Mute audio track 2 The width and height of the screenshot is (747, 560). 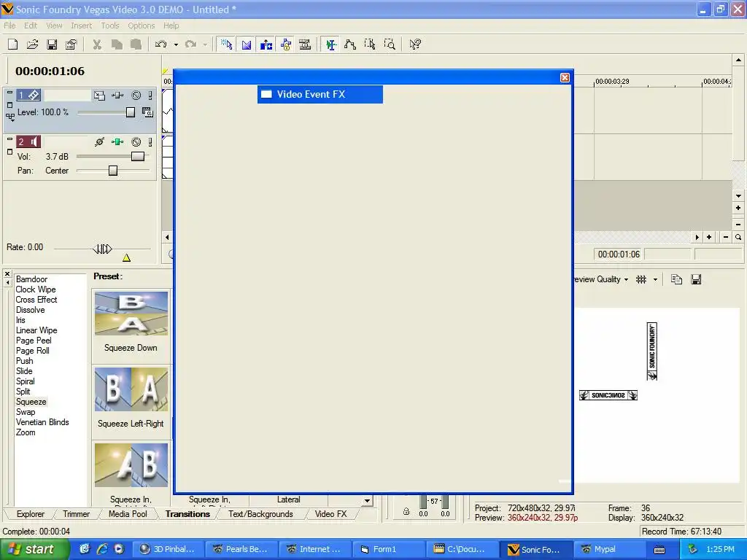136,142
